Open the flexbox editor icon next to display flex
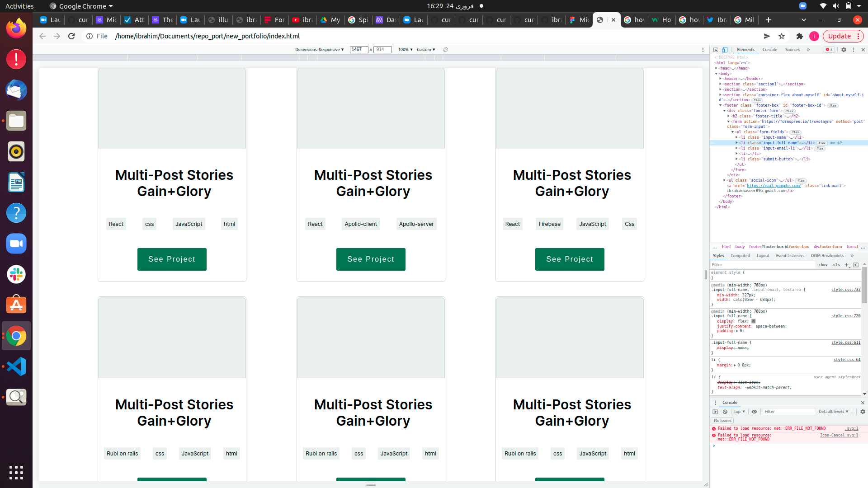868x488 pixels. point(753,321)
